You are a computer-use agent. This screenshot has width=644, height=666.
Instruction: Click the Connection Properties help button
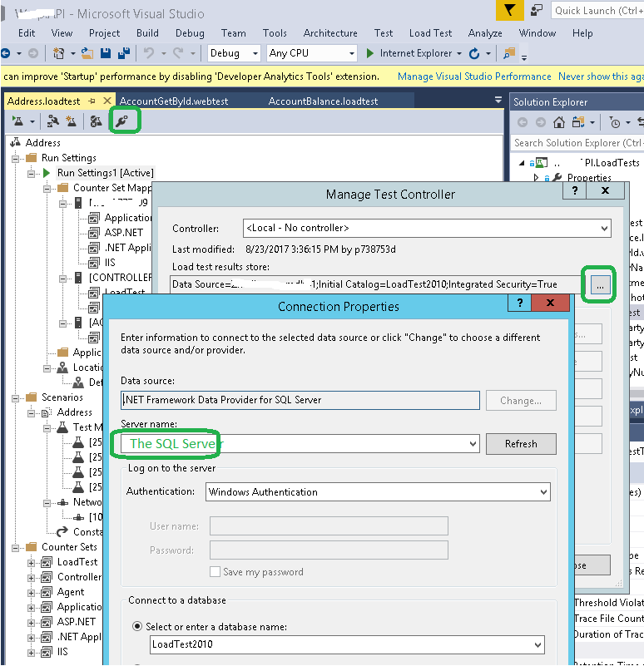(x=519, y=303)
